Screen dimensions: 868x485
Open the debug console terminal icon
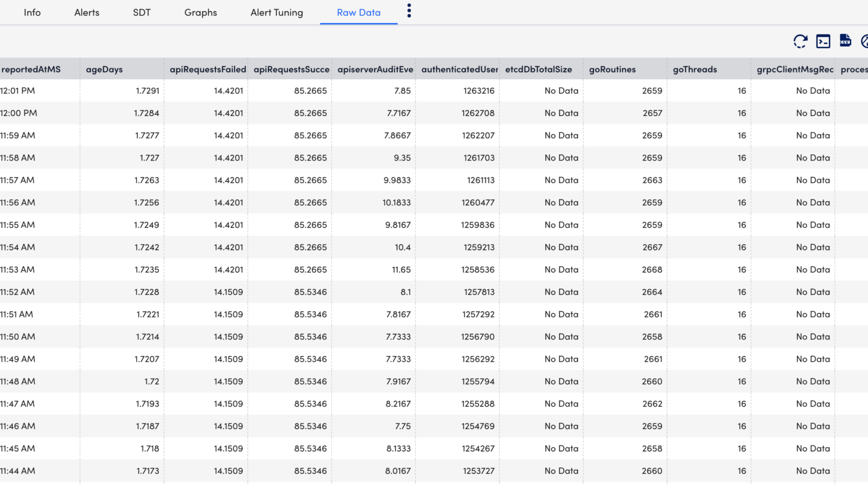pos(823,41)
